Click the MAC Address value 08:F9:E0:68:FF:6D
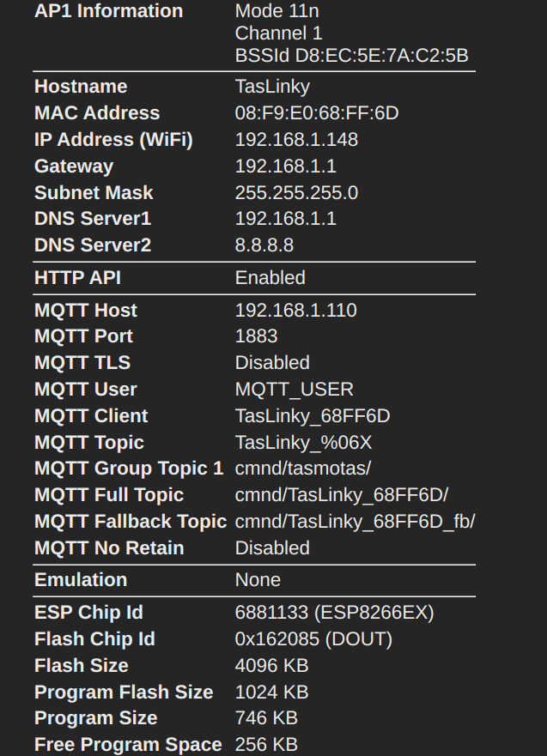 pyautogui.click(x=316, y=113)
